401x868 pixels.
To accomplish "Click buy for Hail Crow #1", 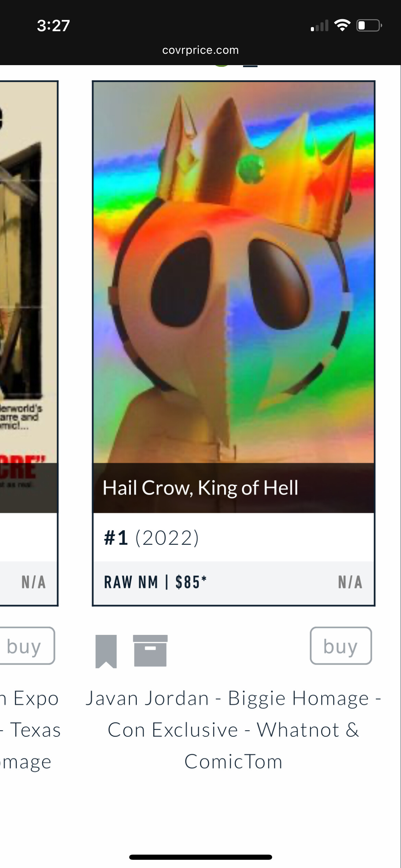I will (341, 646).
